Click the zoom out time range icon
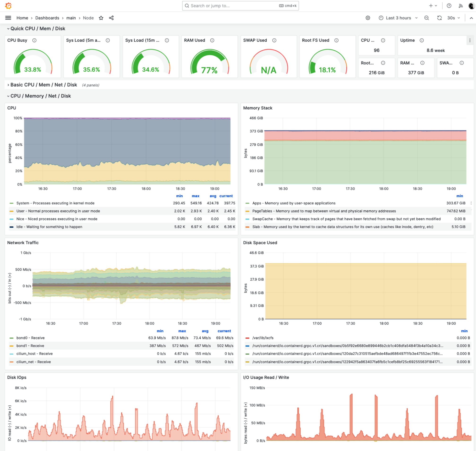This screenshot has height=451, width=476. tap(427, 18)
